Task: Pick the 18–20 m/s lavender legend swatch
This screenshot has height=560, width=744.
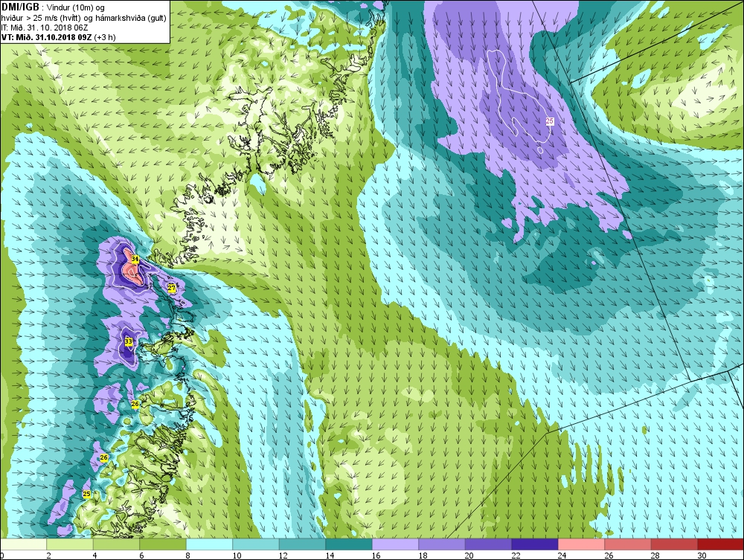Action: [x=442, y=544]
